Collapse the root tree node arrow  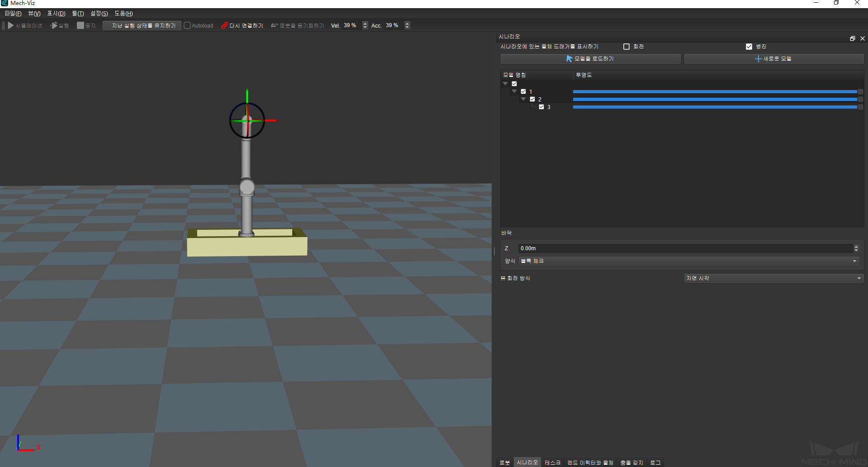(505, 84)
